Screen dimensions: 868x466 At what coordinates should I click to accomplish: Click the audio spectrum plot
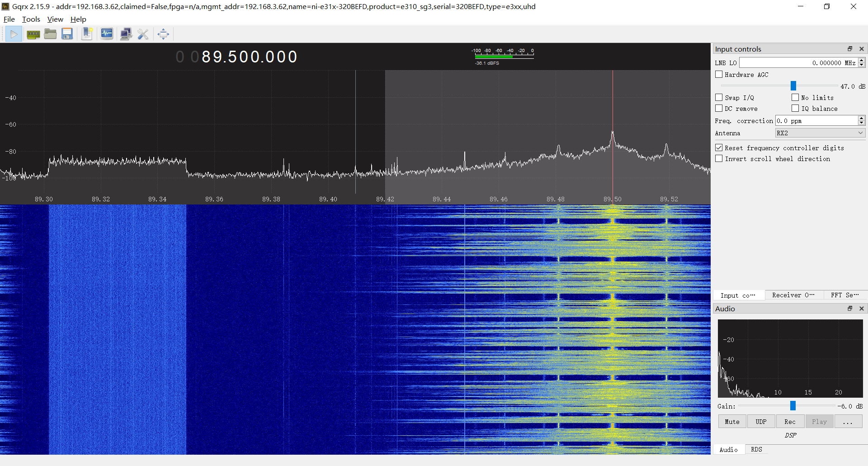pos(790,358)
